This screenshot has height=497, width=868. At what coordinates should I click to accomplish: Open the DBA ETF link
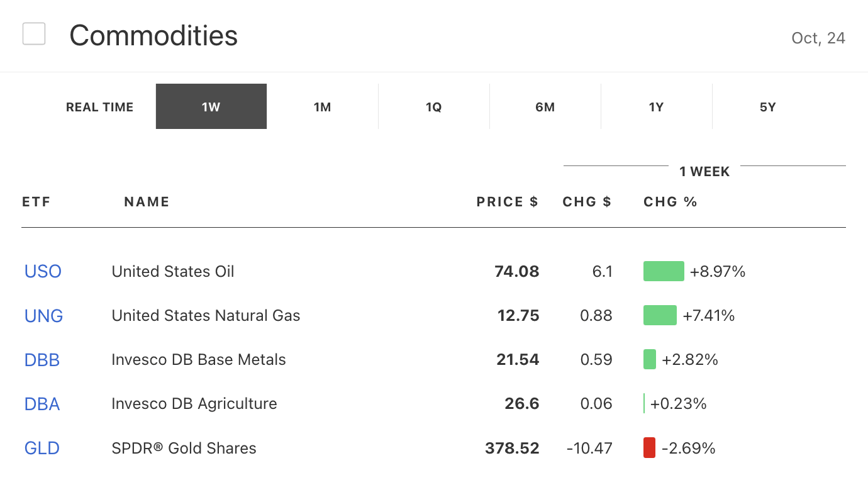click(42, 404)
